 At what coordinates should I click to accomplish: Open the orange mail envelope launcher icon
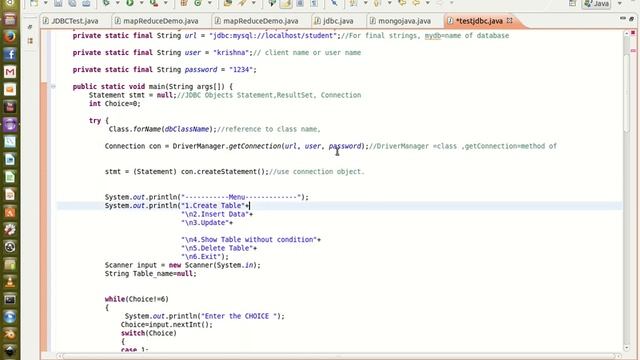coord(10,89)
